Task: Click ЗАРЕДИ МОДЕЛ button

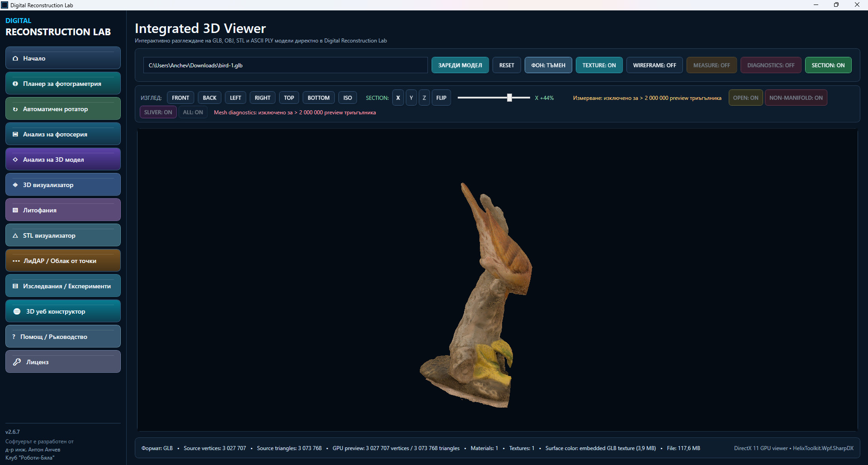Action: (460, 65)
